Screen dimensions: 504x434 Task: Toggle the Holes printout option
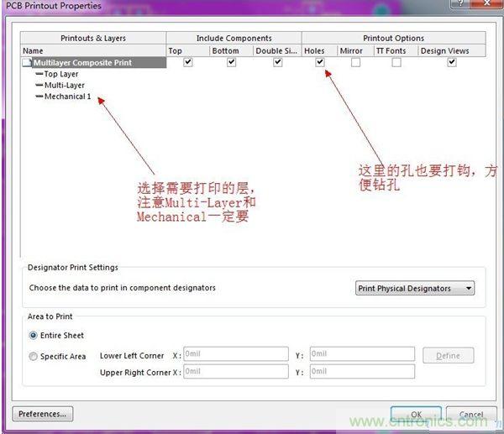click(320, 62)
